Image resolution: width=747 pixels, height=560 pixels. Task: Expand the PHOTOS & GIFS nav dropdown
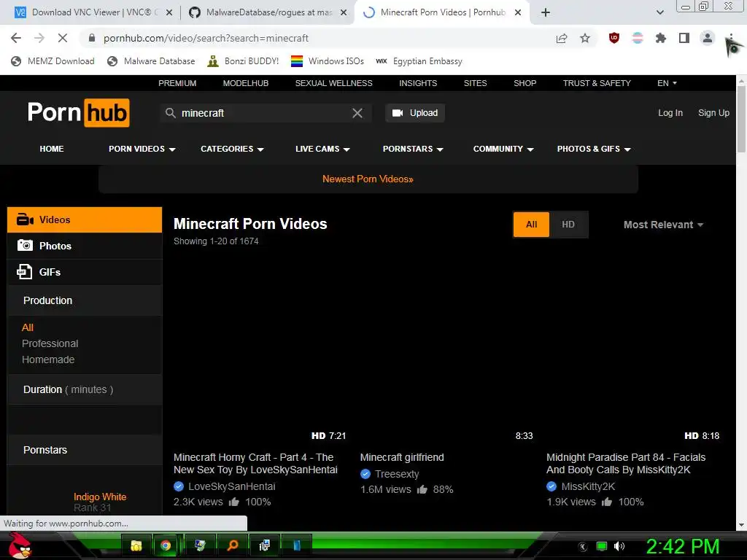pos(594,149)
